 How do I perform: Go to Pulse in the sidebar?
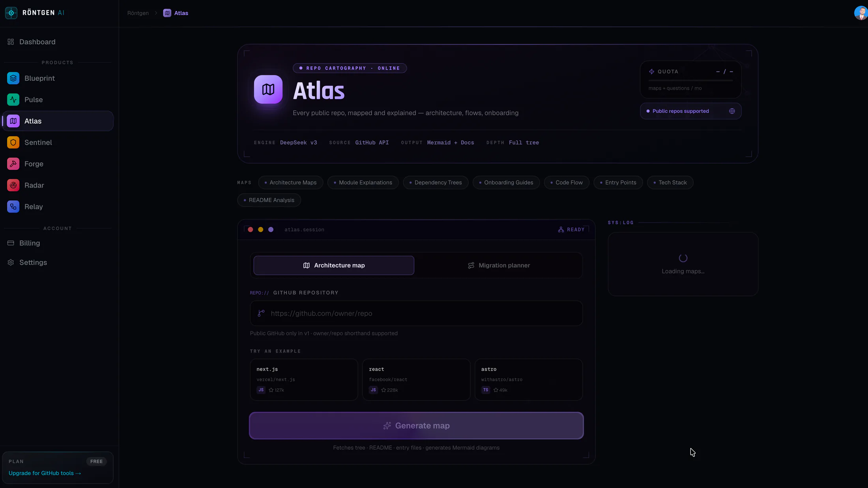coord(58,99)
